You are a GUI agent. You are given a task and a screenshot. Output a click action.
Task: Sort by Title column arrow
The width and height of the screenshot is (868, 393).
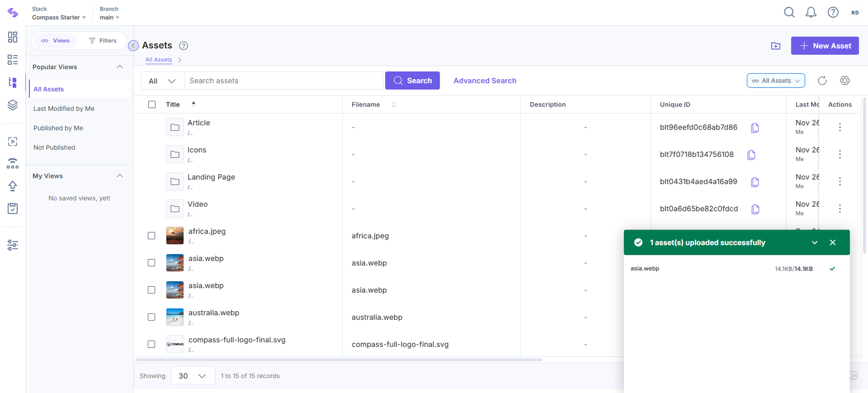coord(193,104)
